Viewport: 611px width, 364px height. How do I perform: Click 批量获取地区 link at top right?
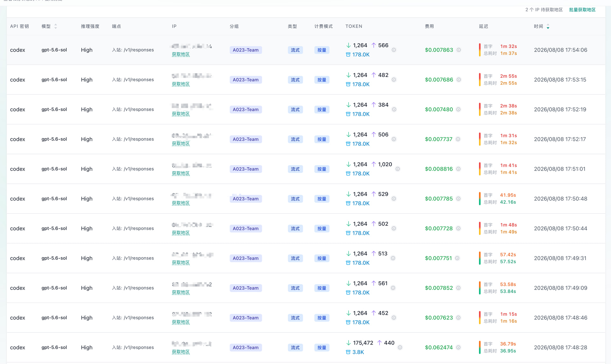pos(582,10)
